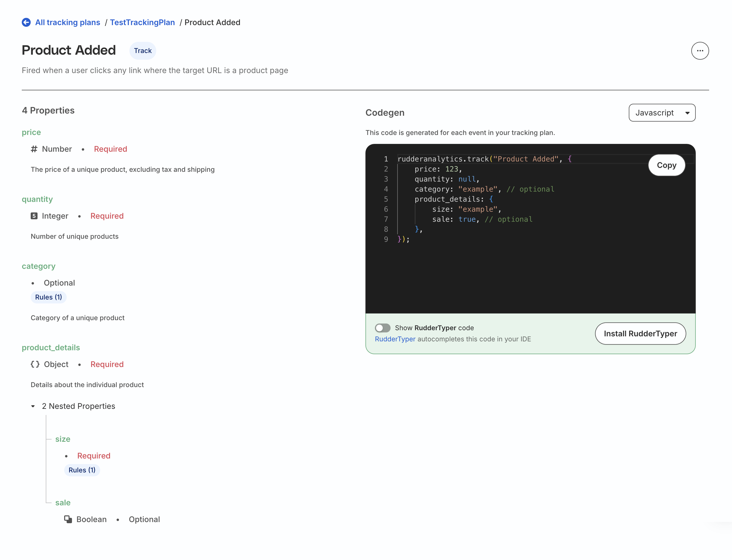Copy the generated code snippet
Image resolution: width=732 pixels, height=560 pixels.
point(666,165)
